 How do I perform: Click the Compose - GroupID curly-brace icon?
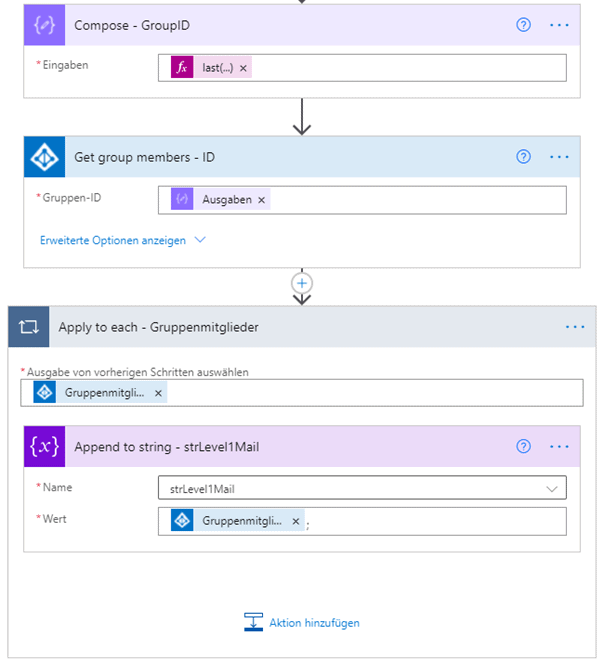click(44, 25)
